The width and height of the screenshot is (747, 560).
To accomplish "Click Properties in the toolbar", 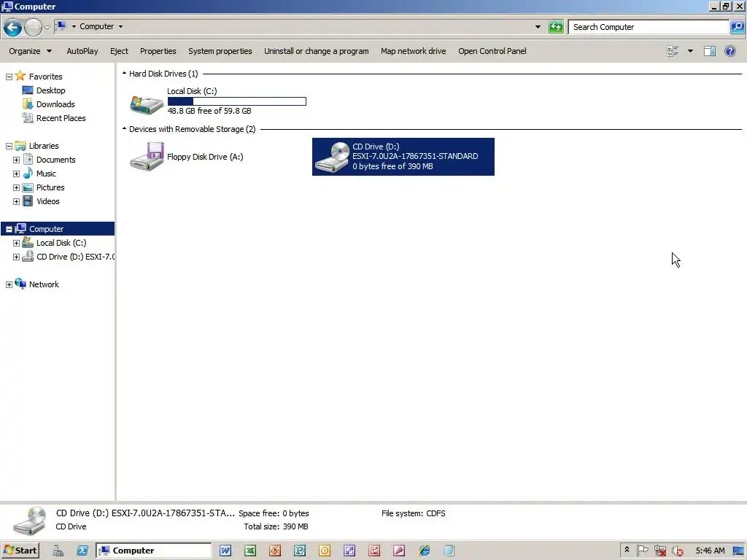I will pyautogui.click(x=158, y=51).
